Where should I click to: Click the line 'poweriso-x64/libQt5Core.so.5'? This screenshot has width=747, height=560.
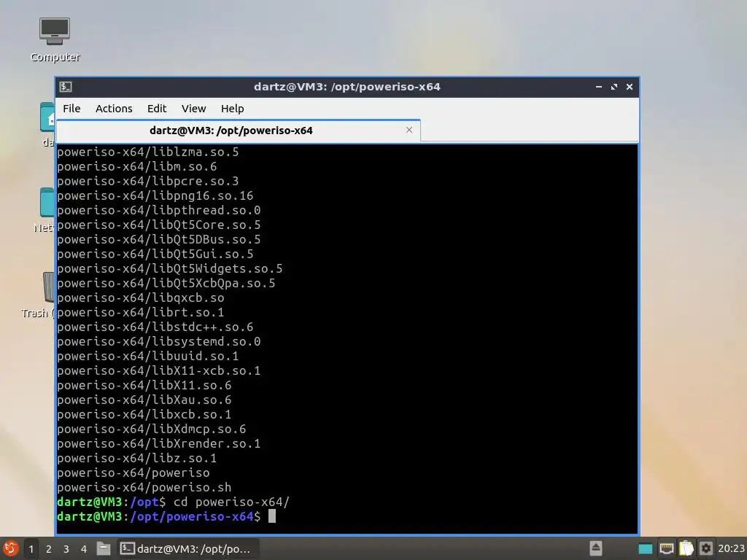click(x=158, y=225)
